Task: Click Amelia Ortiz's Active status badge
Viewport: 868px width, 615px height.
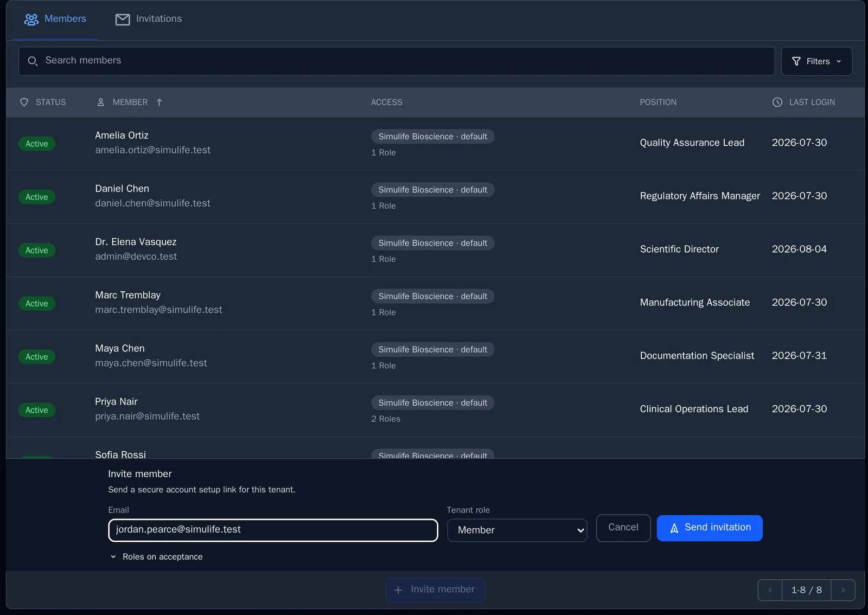Action: (37, 144)
